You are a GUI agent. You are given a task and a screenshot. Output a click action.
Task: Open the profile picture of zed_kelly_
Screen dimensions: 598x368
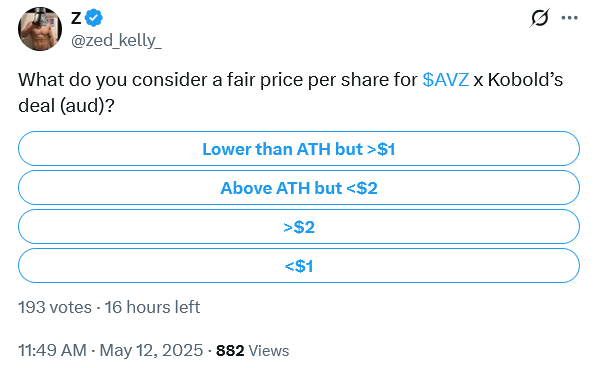[40, 29]
